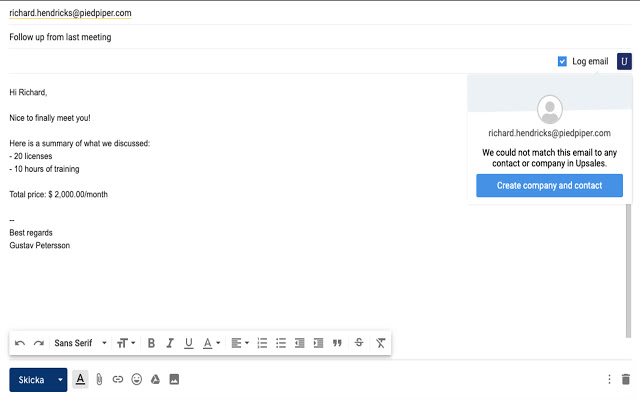Click the Gustav Petersson signature
Screen dimensions: 640x400
coord(40,245)
